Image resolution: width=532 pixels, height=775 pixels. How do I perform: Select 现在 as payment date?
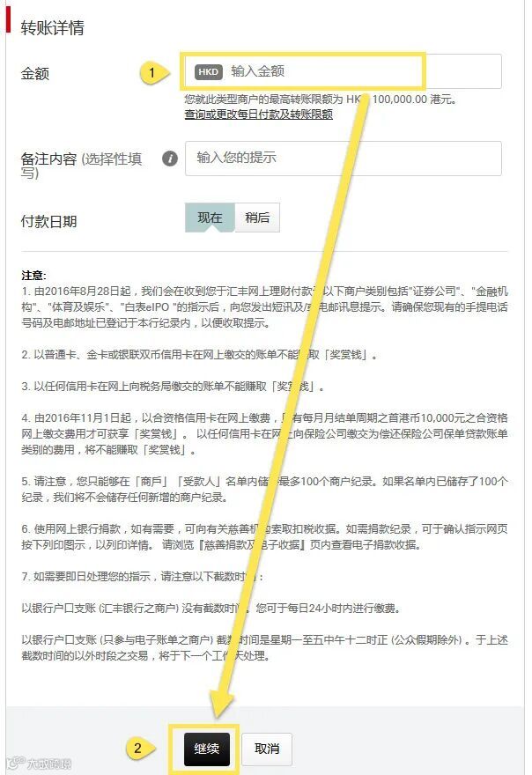(x=210, y=218)
